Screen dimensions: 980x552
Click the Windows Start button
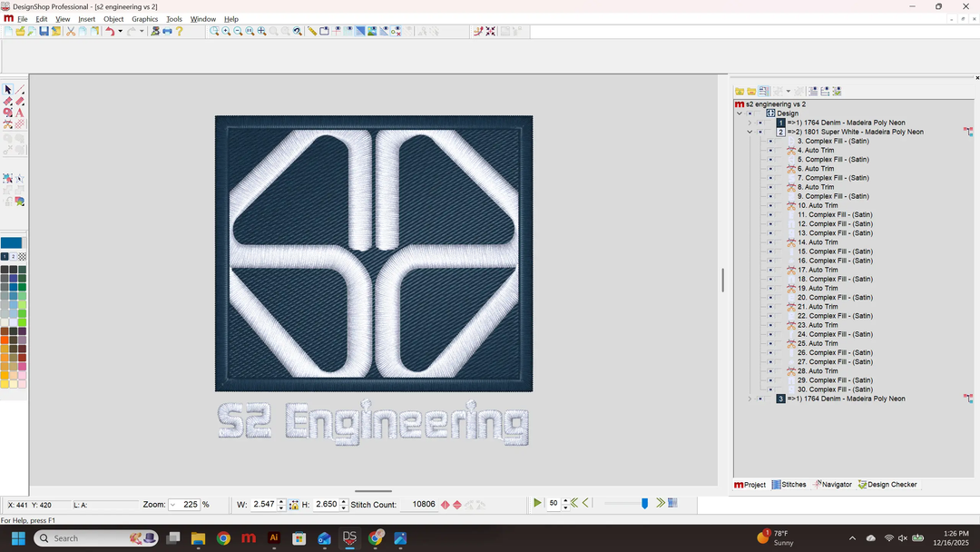[18, 538]
